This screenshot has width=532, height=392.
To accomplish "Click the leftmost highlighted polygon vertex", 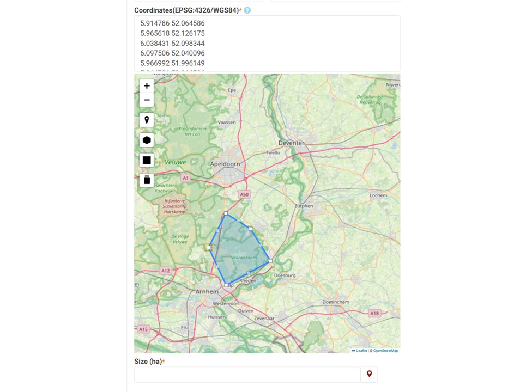I will coord(208,247).
